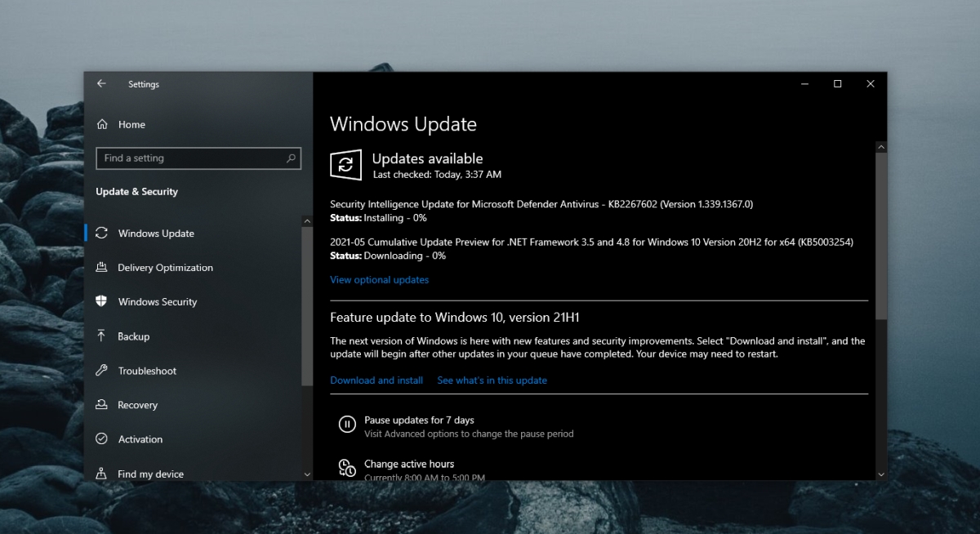Image resolution: width=980 pixels, height=534 pixels.
Task: Click the Recovery icon
Action: pos(101,404)
